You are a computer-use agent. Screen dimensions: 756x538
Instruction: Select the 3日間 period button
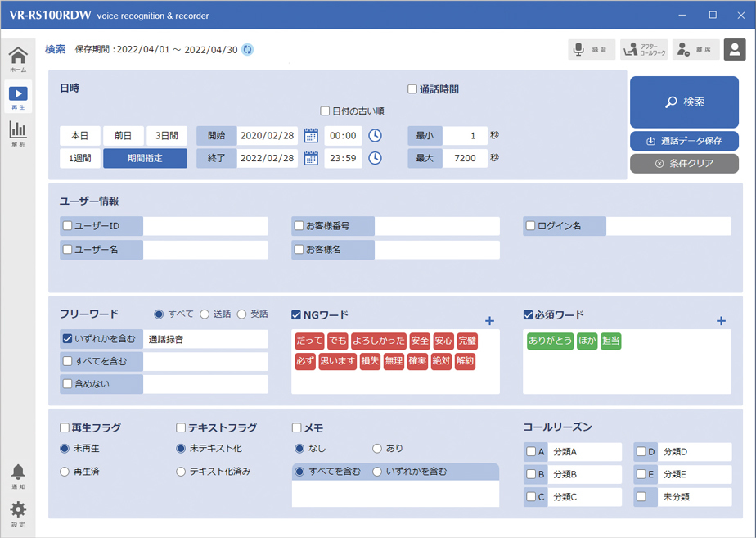coord(167,136)
